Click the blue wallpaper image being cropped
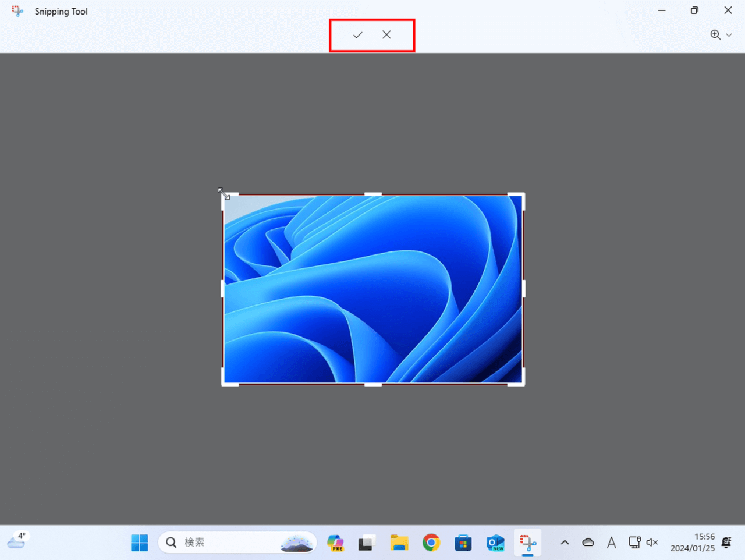The width and height of the screenshot is (745, 560). (373, 289)
